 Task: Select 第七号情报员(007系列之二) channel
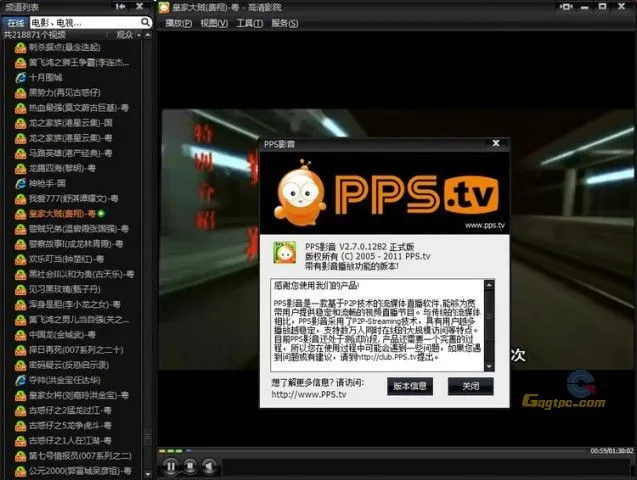[80, 456]
